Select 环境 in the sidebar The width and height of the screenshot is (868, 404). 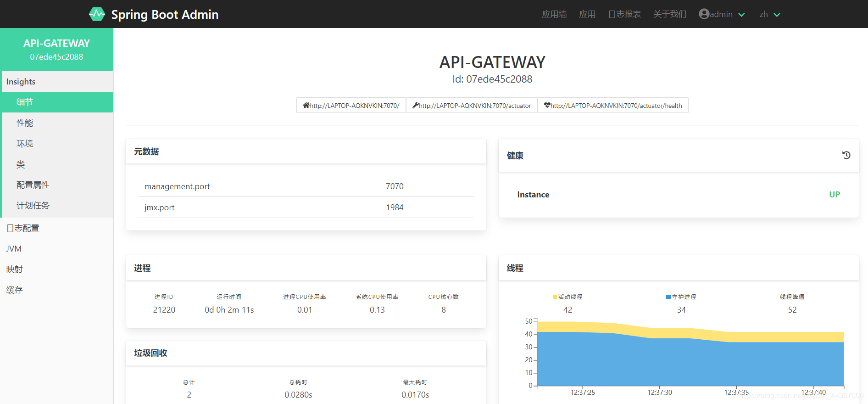pyautogui.click(x=57, y=143)
